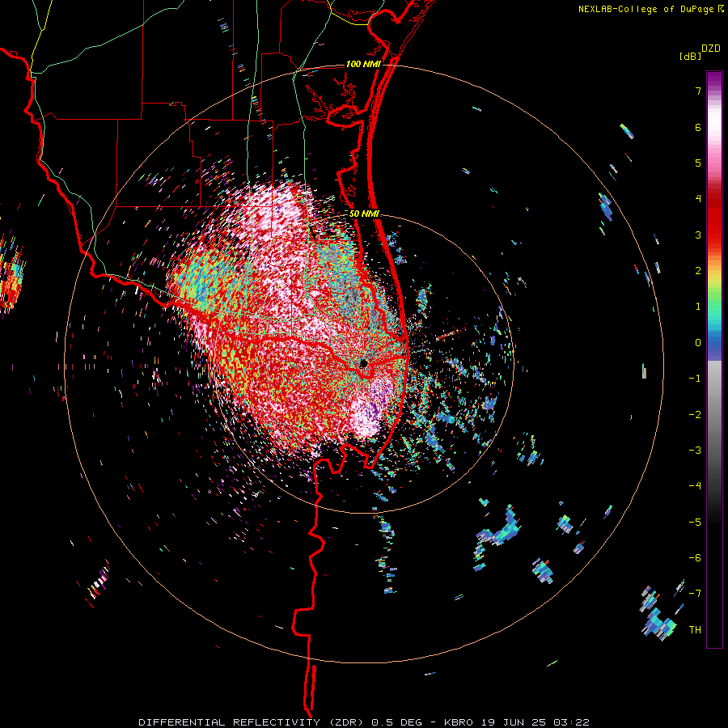Click the -5 value on color scale

(695, 522)
